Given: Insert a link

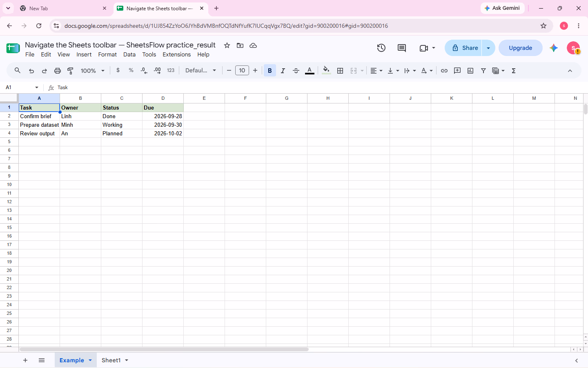Looking at the screenshot, I should [444, 71].
